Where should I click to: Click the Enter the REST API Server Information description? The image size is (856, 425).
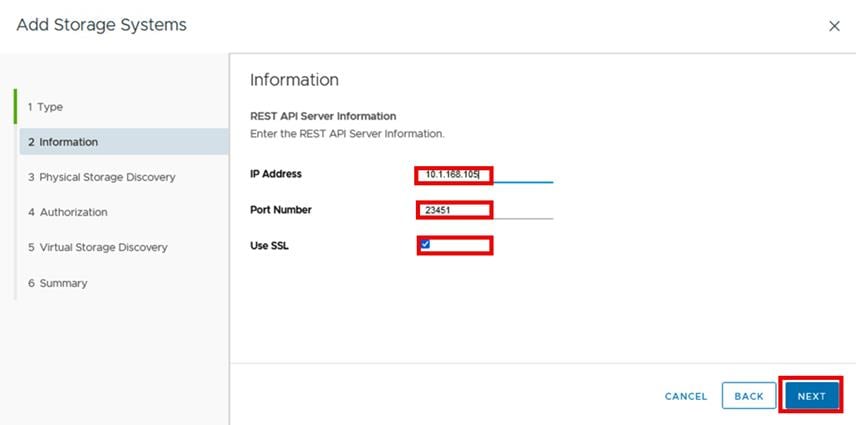point(347,133)
